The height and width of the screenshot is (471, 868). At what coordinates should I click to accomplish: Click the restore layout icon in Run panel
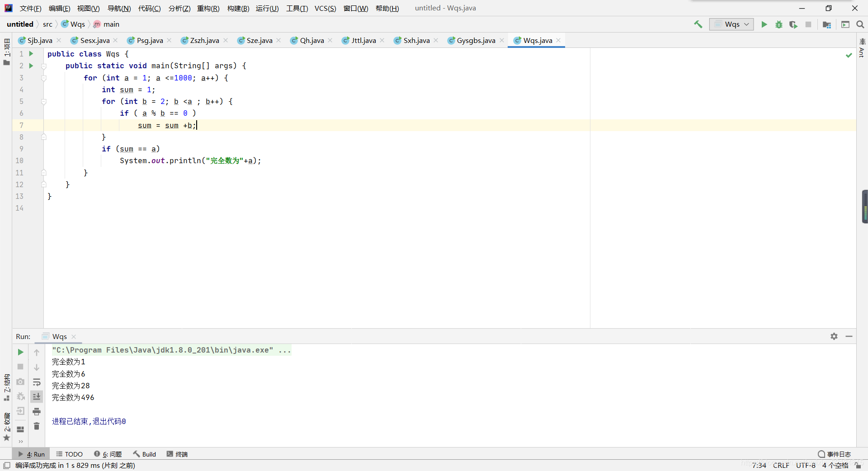pos(20,429)
